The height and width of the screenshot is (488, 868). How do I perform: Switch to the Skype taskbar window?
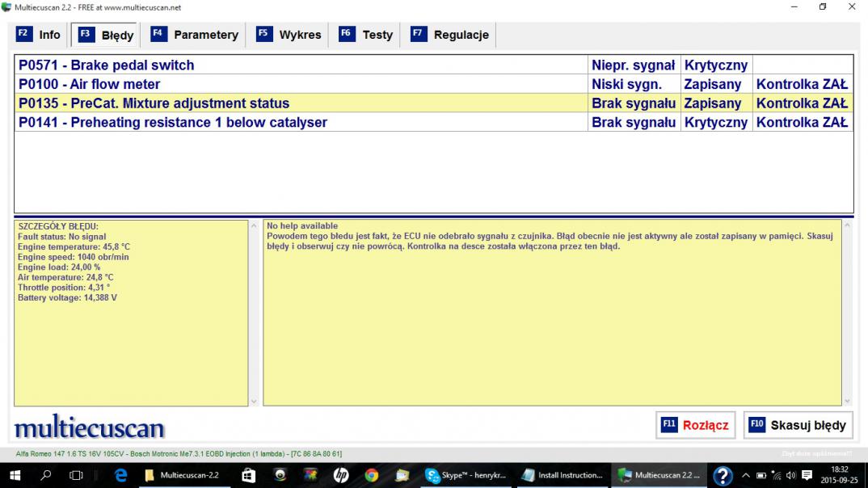click(466, 475)
